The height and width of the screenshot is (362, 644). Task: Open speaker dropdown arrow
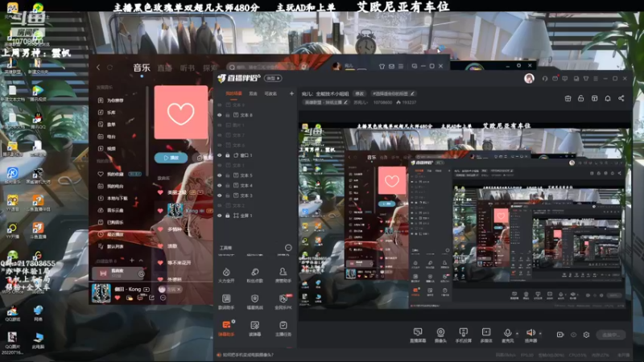539,333
